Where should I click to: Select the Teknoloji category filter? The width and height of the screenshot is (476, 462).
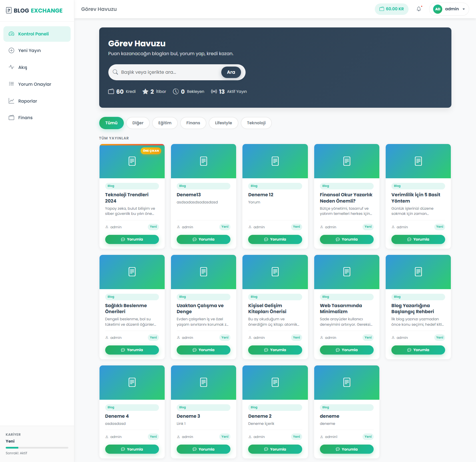point(256,123)
